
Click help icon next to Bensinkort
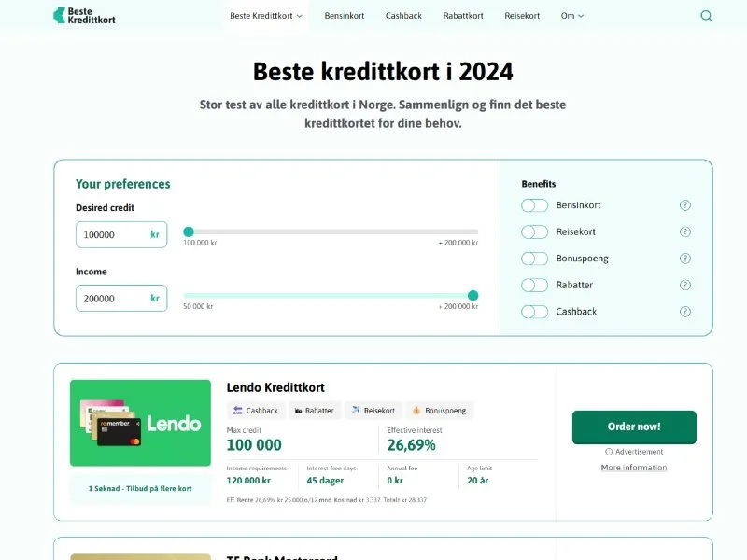pyautogui.click(x=684, y=205)
